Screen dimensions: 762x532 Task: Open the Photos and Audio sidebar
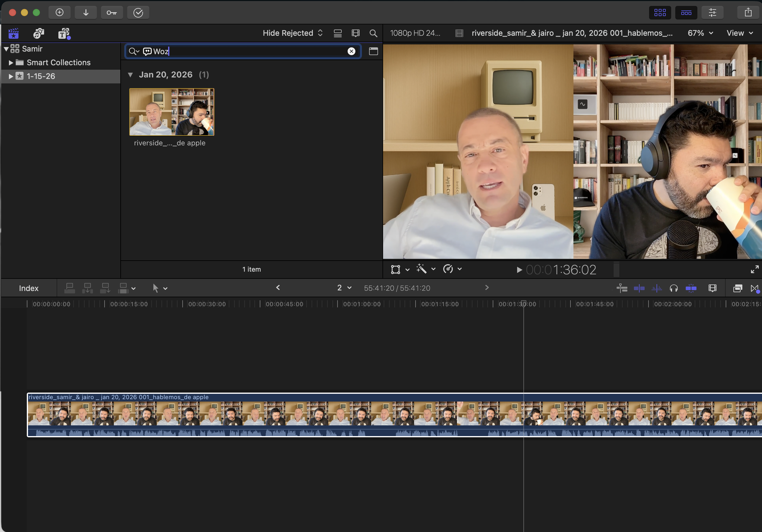38,33
